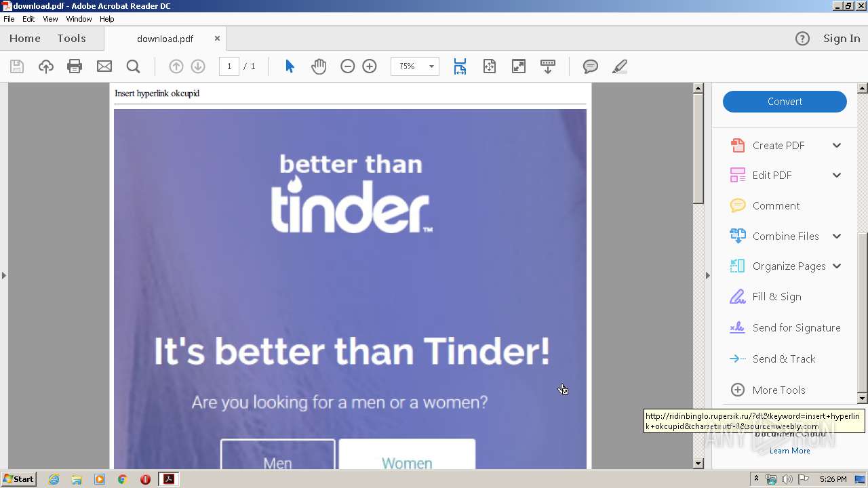This screenshot has width=868, height=488.
Task: Open the 75% zoom level dropdown
Action: 431,66
